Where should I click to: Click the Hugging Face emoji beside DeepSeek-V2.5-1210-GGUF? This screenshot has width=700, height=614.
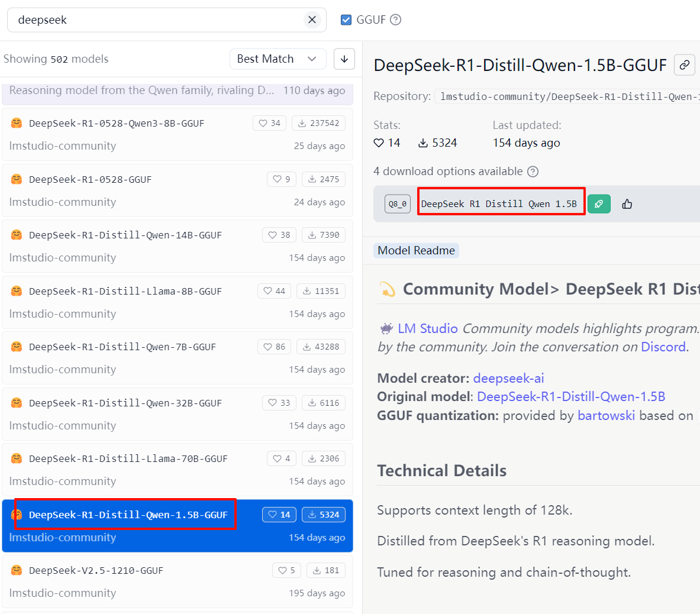click(x=17, y=571)
